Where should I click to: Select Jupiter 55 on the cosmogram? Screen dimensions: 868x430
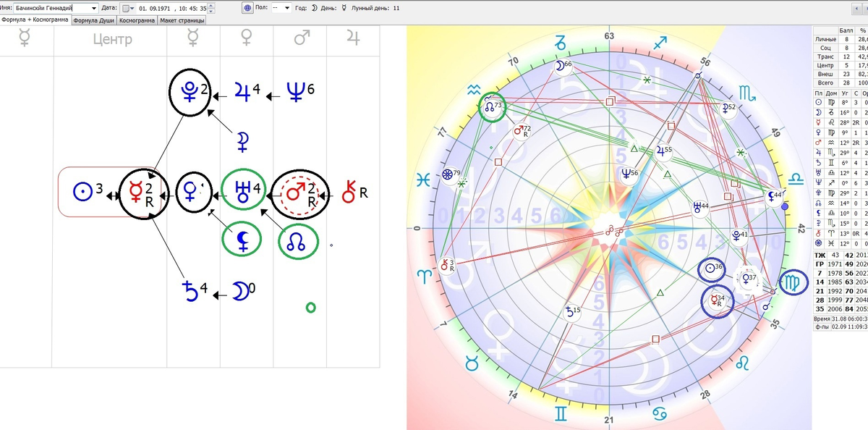tap(663, 151)
